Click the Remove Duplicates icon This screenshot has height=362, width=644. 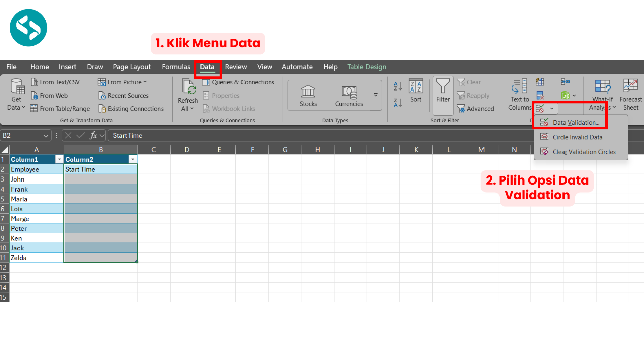[x=539, y=96]
